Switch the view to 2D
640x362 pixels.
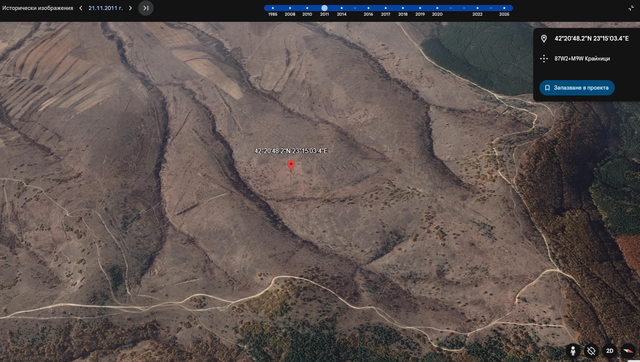pos(609,351)
